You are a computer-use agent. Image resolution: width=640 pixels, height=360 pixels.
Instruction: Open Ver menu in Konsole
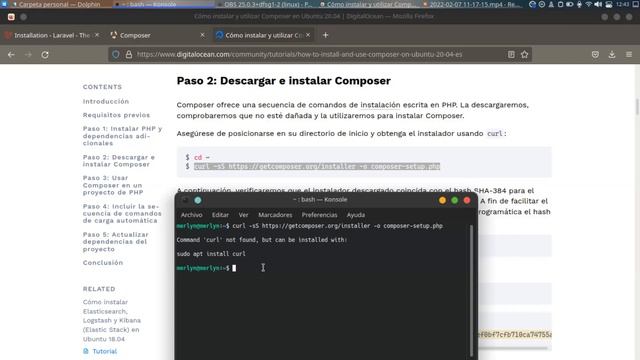pyautogui.click(x=243, y=215)
